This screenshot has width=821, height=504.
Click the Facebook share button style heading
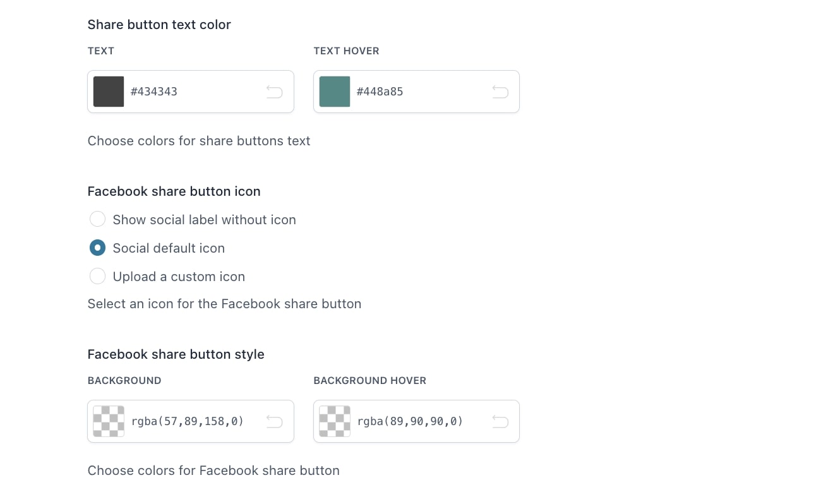click(176, 354)
